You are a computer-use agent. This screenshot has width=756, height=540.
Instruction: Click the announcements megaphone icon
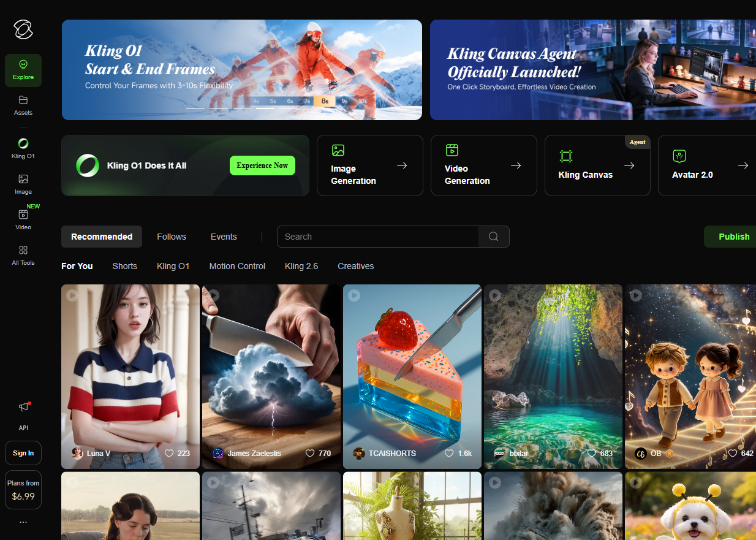point(23,407)
